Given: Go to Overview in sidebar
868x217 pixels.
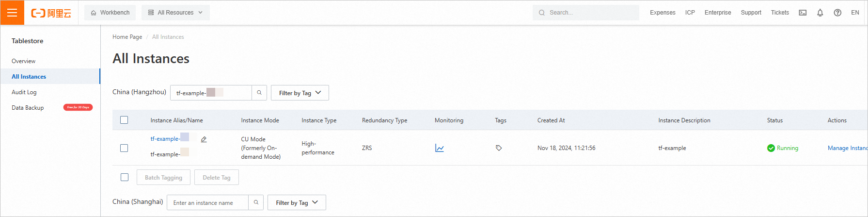Looking at the screenshot, I should (x=24, y=61).
